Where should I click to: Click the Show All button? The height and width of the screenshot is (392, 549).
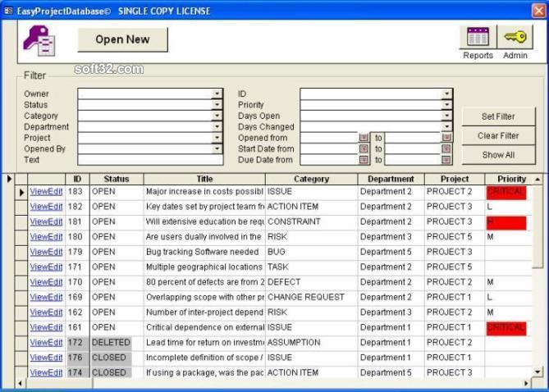click(x=498, y=155)
